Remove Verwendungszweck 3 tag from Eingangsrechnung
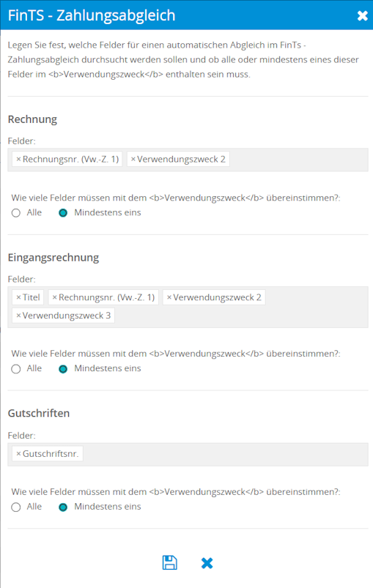Viewport: 373px width, 588px height. (18, 316)
